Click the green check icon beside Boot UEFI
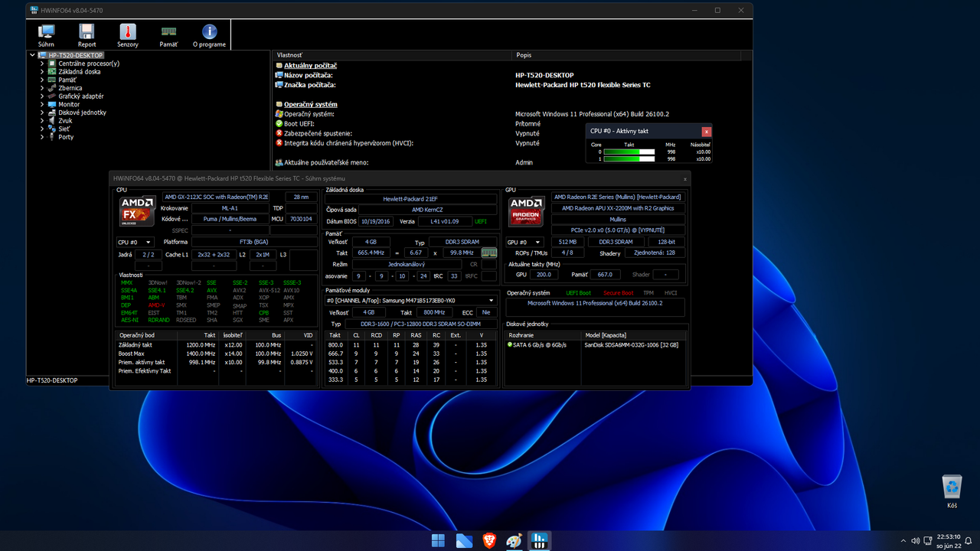980x551 pixels. tap(279, 123)
